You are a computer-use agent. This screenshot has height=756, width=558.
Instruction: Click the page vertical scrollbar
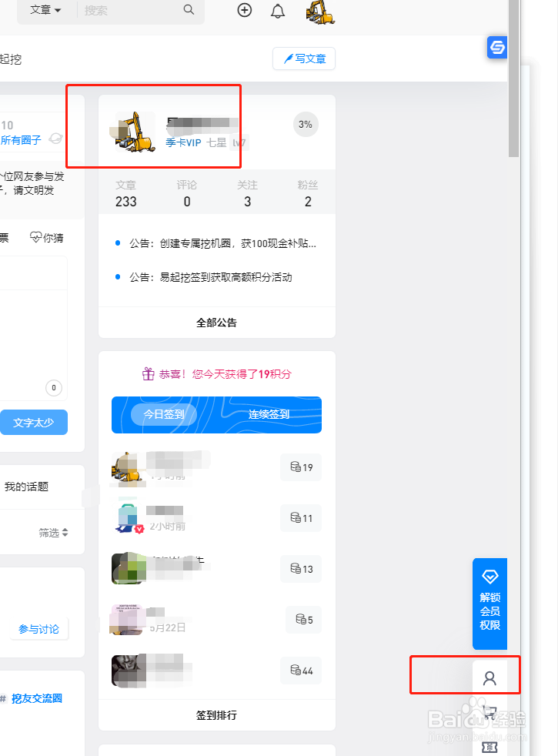pyautogui.click(x=513, y=77)
